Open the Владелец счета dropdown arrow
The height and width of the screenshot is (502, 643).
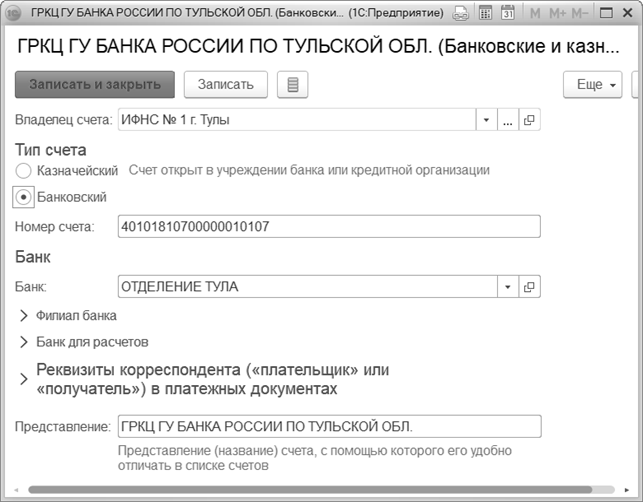tap(486, 120)
